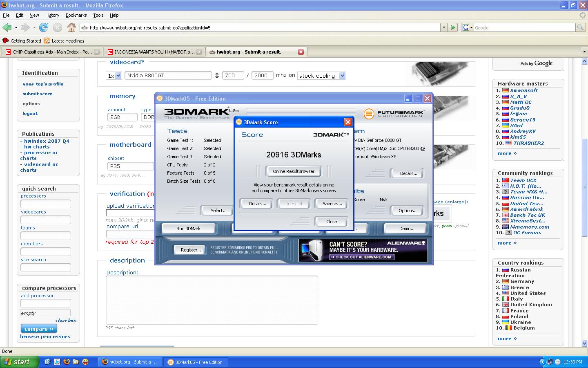
Task: Click browse processors link
Action: [45, 337]
